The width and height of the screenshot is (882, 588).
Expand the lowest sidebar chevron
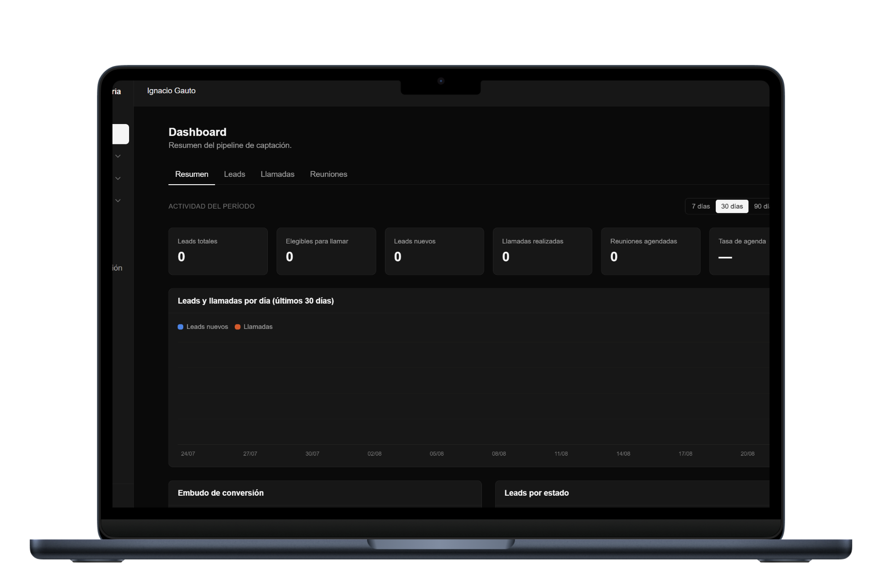(118, 201)
